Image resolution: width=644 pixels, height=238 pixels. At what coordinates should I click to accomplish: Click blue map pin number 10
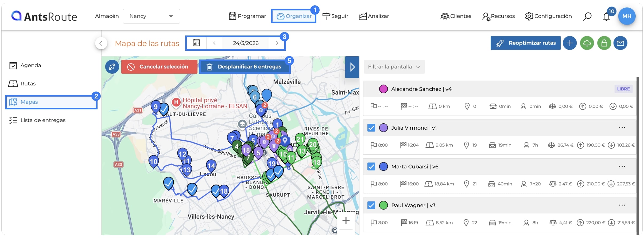[154, 161]
